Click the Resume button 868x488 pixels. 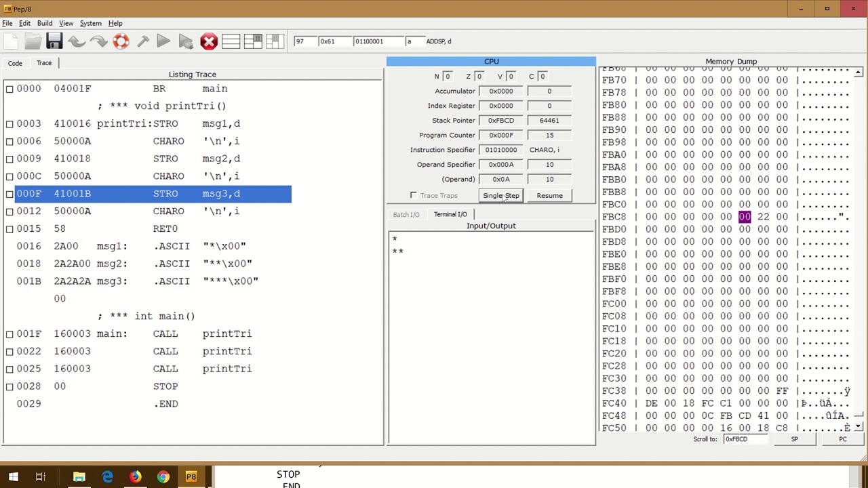[550, 195]
